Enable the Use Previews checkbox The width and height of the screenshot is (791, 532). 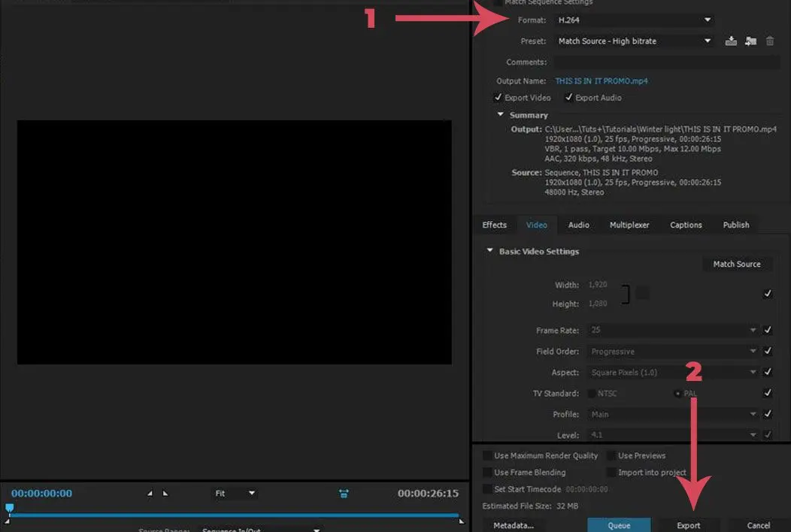tap(611, 456)
